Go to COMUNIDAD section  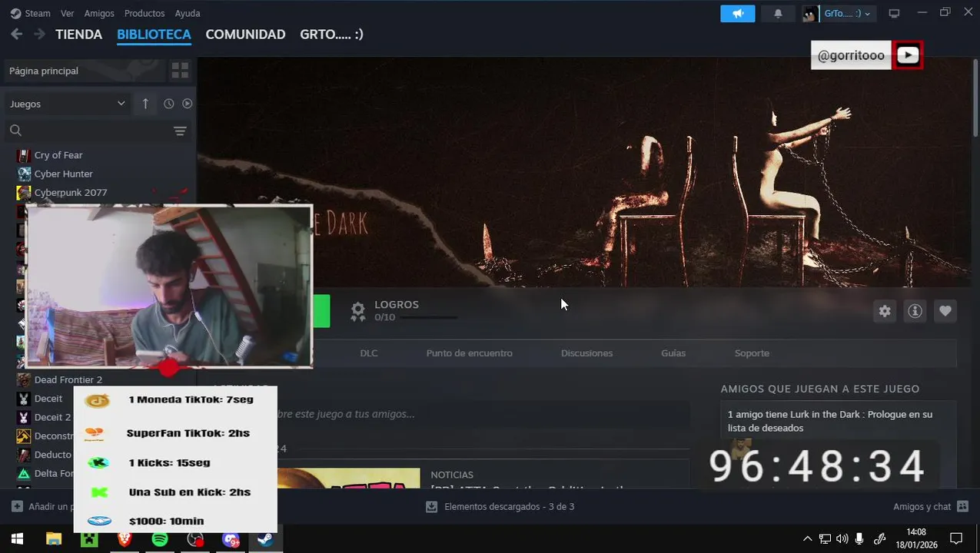click(x=245, y=35)
